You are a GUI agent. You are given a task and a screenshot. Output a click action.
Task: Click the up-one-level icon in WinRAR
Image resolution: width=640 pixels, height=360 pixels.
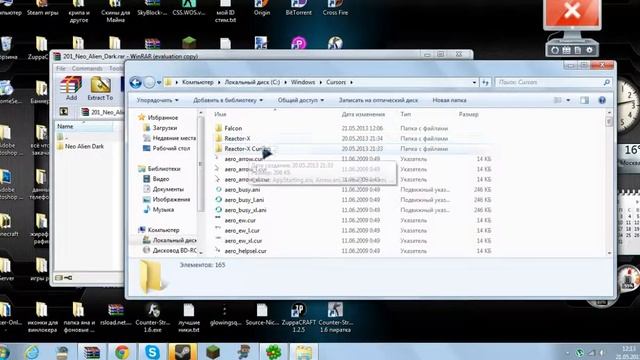(64, 111)
